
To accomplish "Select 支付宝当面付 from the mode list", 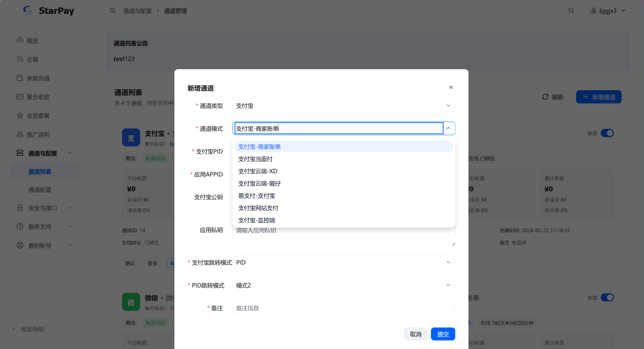I will [x=344, y=159].
